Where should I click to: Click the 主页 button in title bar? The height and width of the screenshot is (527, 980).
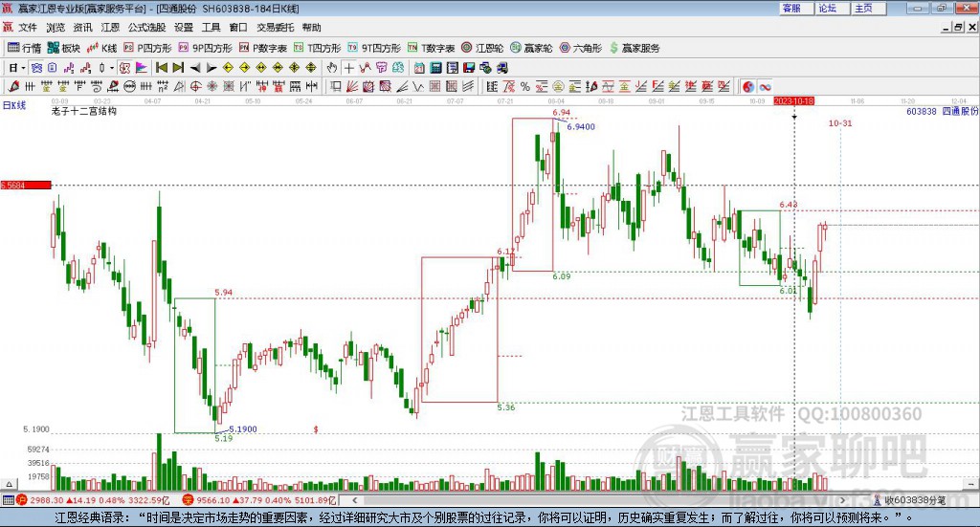pyautogui.click(x=868, y=8)
